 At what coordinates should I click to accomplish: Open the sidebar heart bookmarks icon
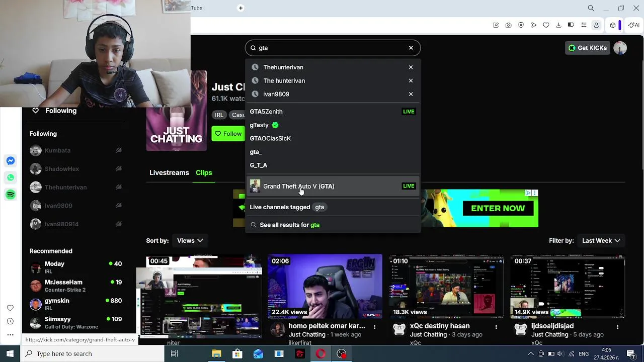click(x=10, y=308)
